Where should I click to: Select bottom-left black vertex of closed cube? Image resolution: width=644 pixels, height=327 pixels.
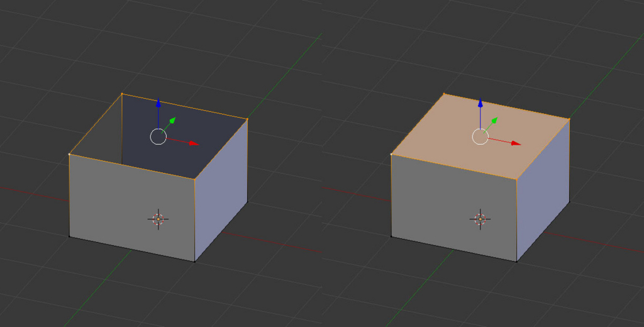point(391,236)
